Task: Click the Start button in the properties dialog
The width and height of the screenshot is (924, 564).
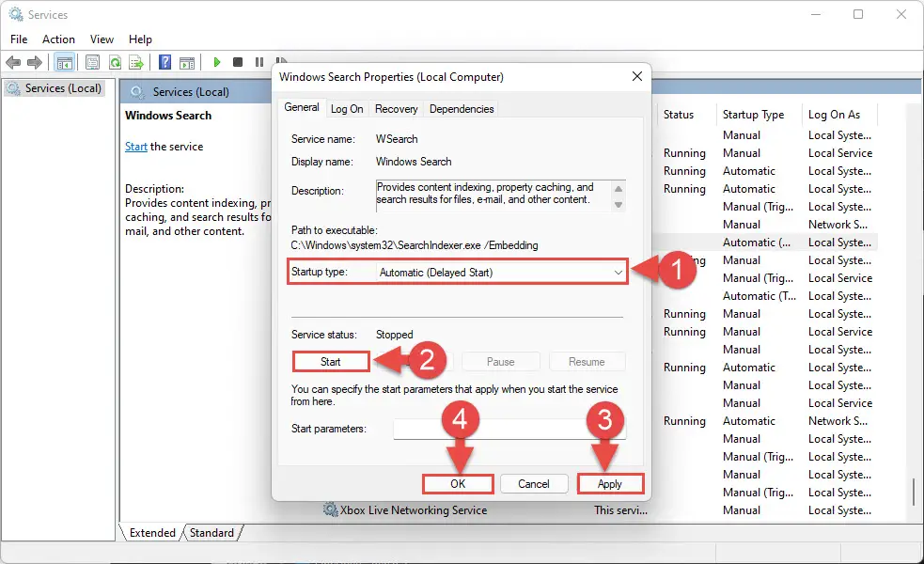Action: 331,362
